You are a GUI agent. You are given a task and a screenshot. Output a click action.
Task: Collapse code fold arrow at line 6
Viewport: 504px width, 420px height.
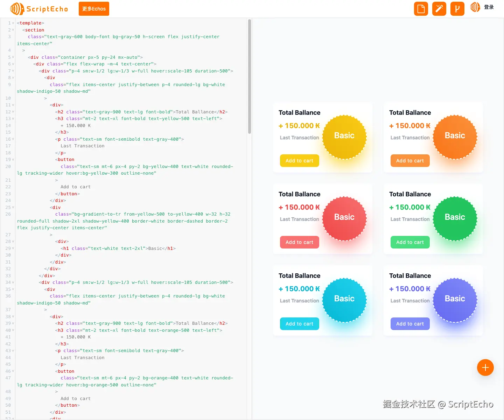(13, 64)
